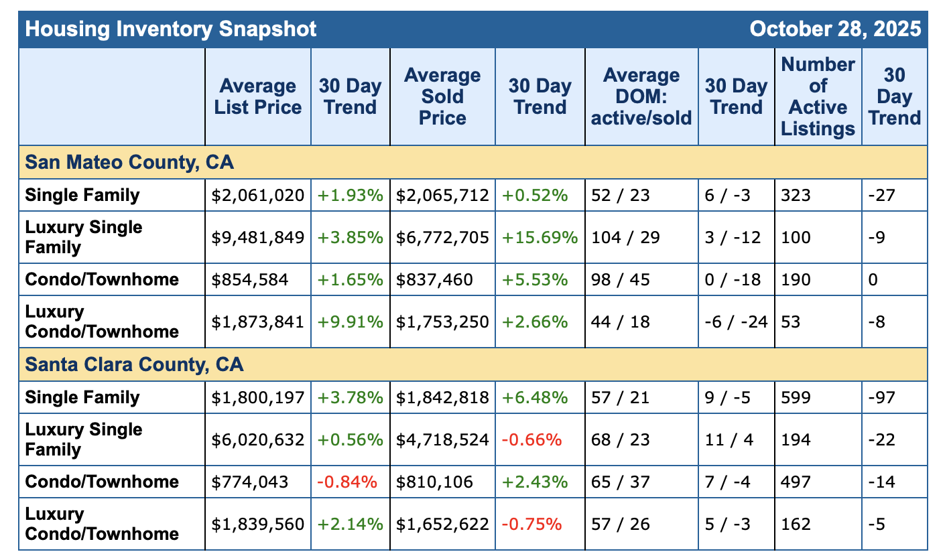Select the red -0.84% trend cell
Viewport: 945px width, 560px height.
point(349,482)
